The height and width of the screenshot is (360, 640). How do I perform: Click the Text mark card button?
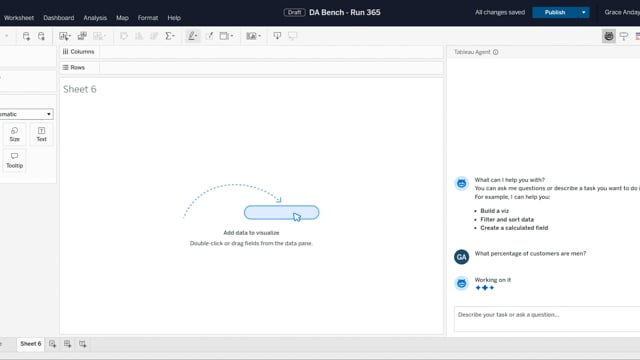click(x=41, y=134)
